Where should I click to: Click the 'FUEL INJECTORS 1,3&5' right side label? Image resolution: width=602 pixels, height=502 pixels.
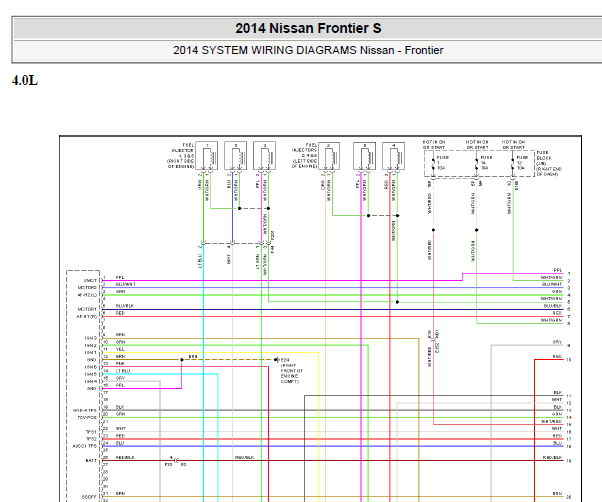181,156
